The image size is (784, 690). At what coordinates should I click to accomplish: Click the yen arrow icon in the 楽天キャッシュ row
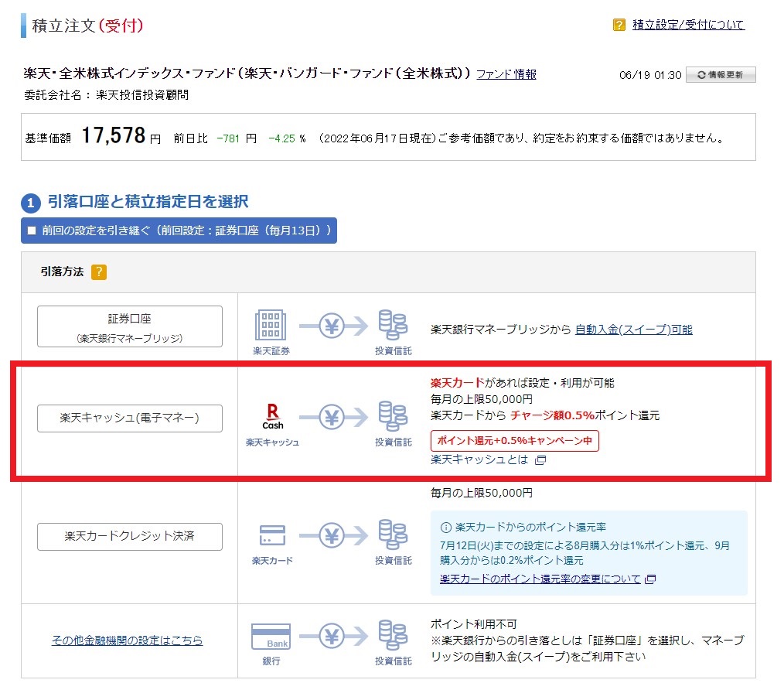pyautogui.click(x=333, y=417)
